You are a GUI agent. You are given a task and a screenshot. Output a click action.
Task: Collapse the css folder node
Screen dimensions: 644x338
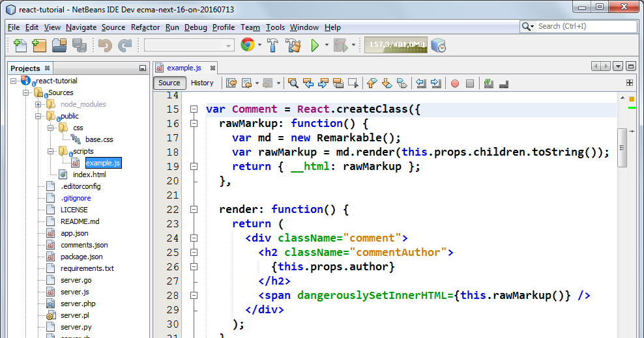pyautogui.click(x=50, y=128)
